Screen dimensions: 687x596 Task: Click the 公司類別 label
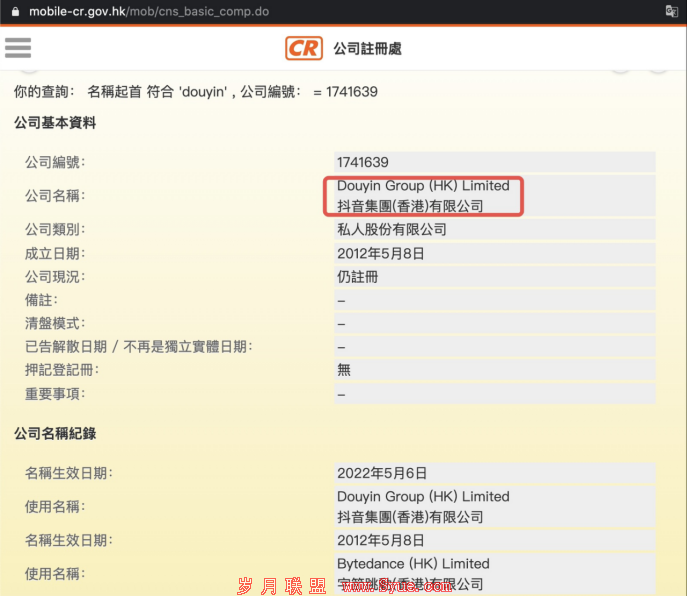55,229
